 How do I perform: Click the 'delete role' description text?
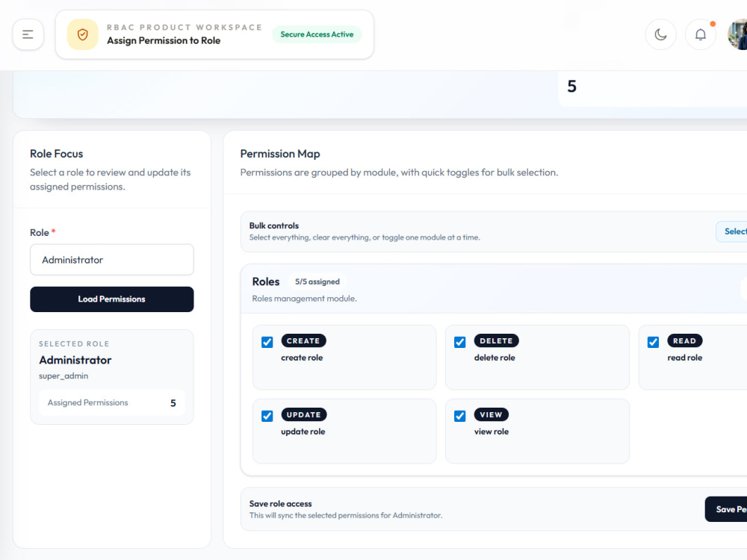coord(495,358)
